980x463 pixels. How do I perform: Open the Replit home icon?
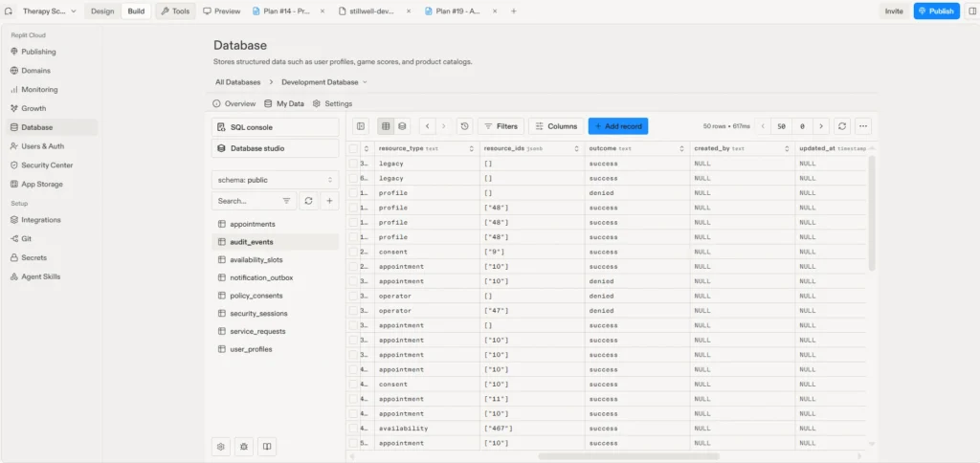tap(8, 11)
